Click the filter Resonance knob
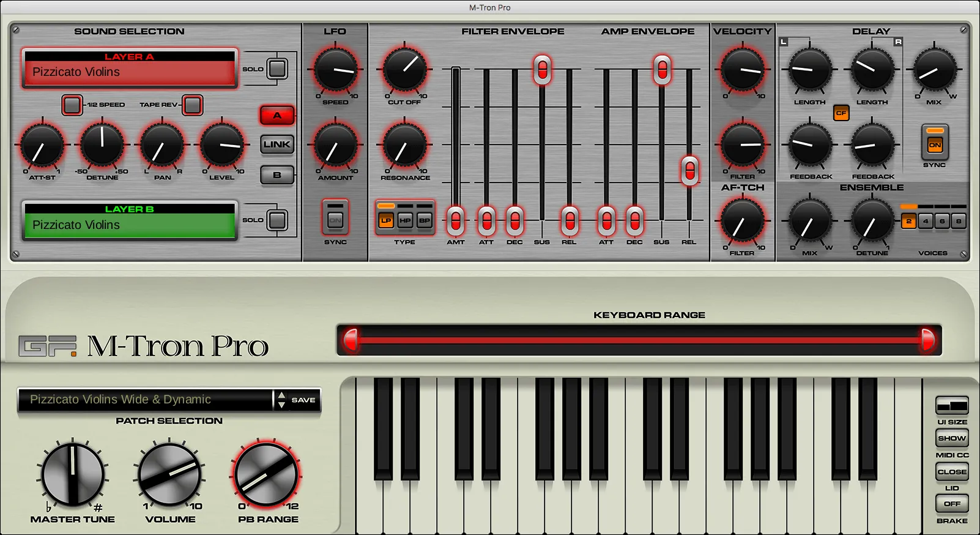 click(404, 146)
